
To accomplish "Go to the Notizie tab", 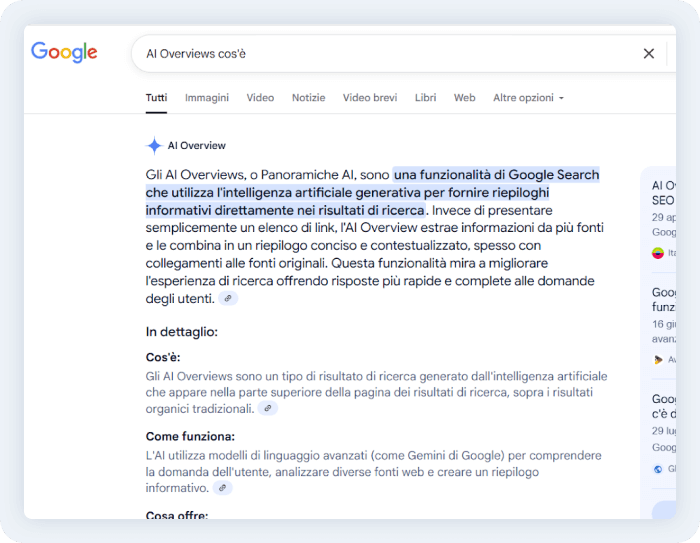I will pyautogui.click(x=308, y=98).
